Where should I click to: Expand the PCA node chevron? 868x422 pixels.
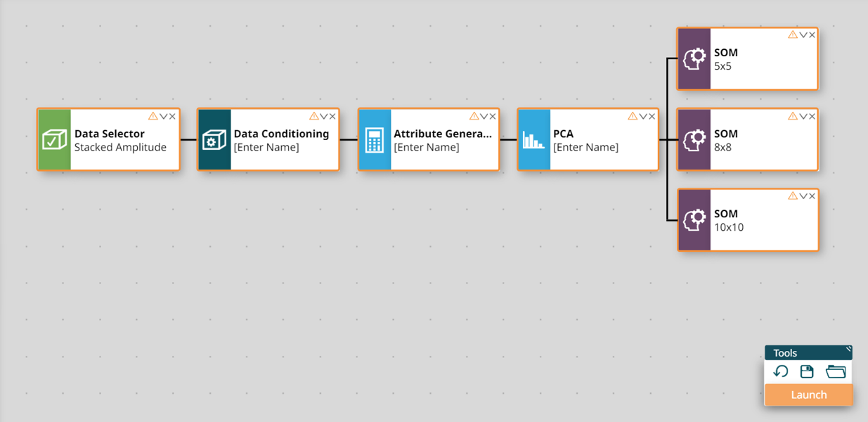[642, 116]
